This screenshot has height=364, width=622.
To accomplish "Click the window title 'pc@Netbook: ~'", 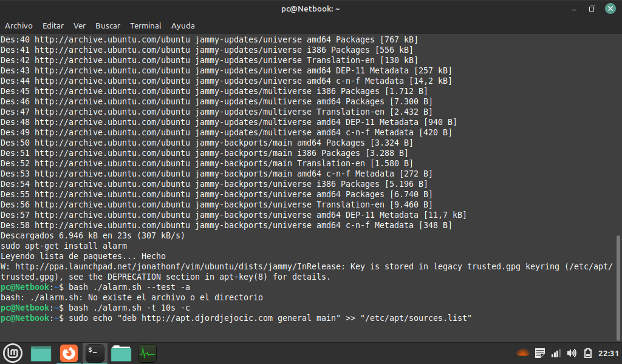I will pos(310,8).
